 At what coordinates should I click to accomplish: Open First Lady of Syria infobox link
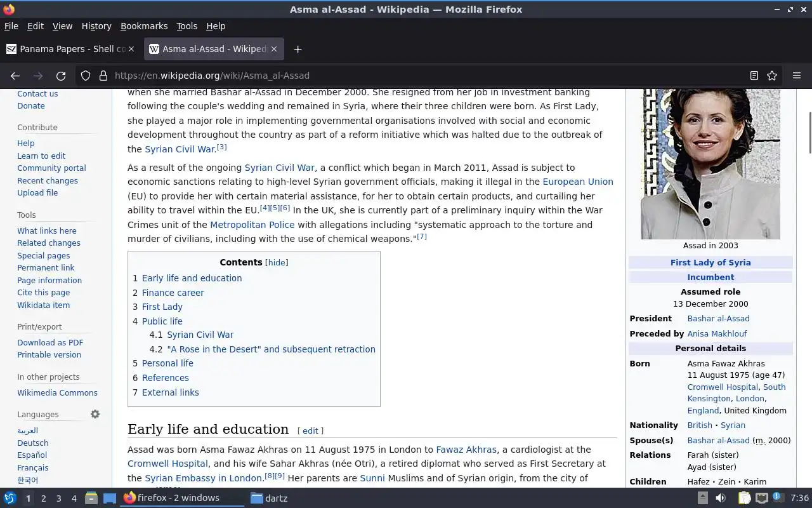coord(710,263)
